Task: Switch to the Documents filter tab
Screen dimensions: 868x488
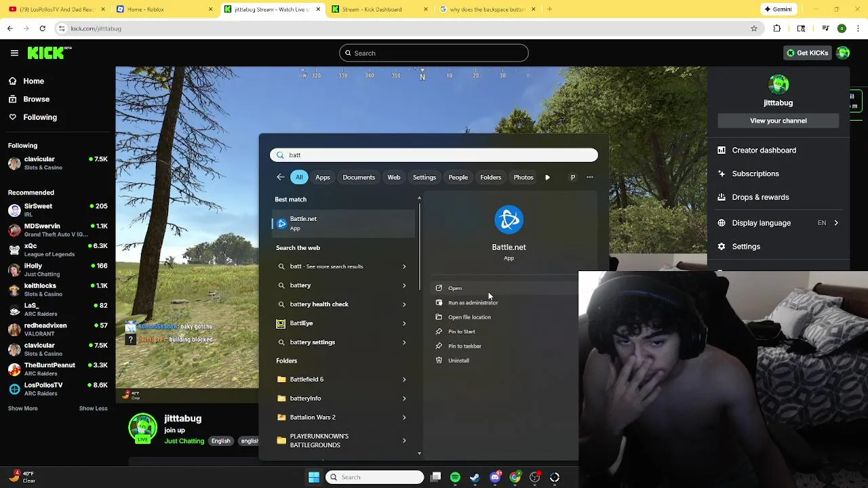Action: pos(359,177)
